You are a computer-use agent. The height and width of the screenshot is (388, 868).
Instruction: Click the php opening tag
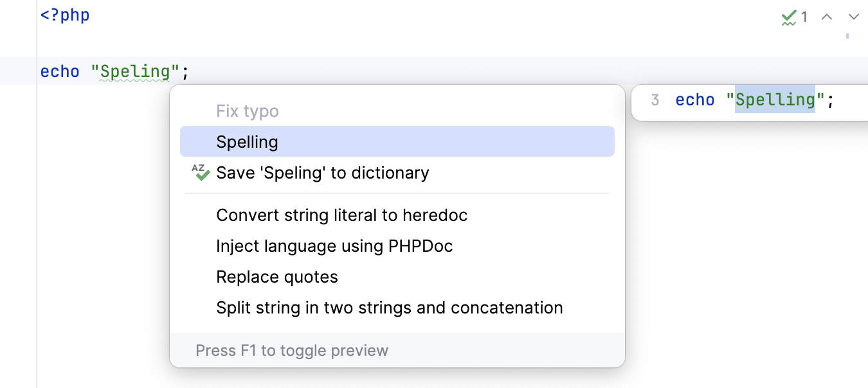(65, 14)
